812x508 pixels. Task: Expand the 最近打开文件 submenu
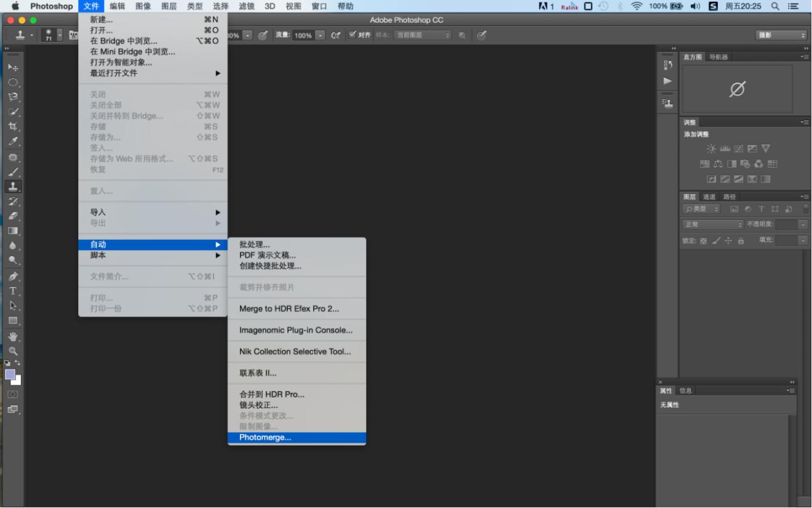(153, 73)
